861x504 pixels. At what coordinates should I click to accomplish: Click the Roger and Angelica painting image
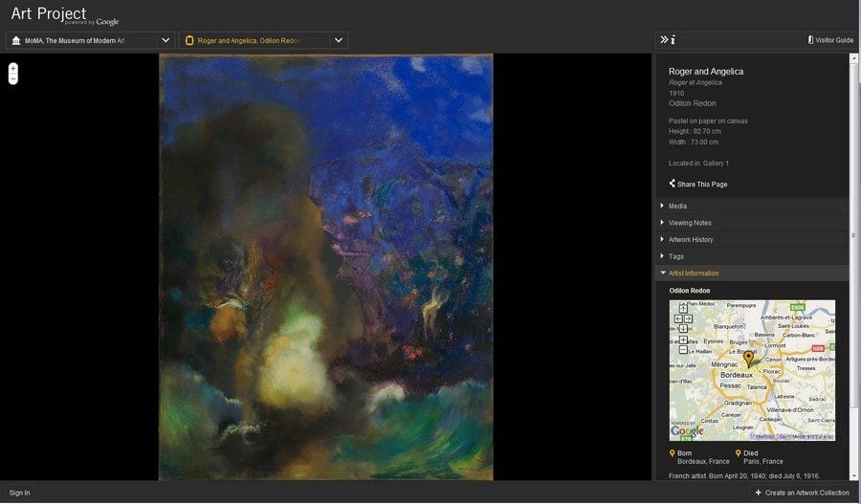tap(325, 267)
